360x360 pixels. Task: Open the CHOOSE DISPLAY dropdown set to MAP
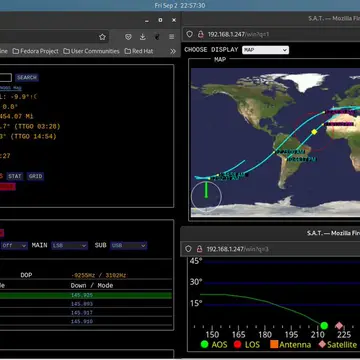(265, 50)
